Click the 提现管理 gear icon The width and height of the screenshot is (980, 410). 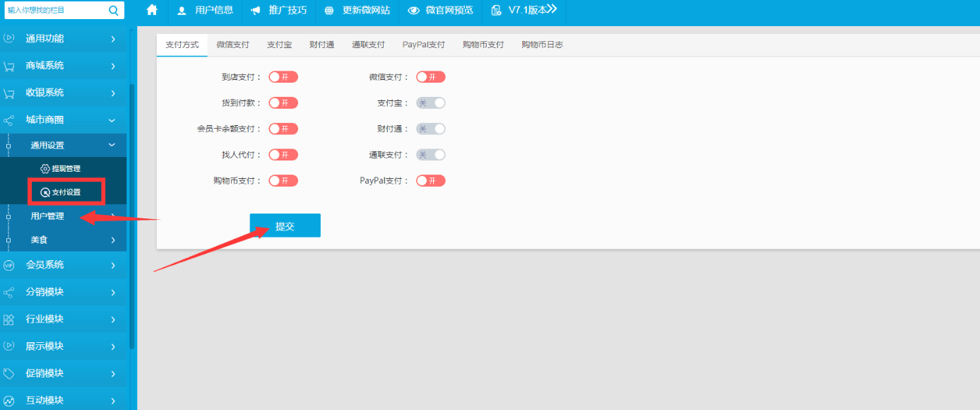45,169
